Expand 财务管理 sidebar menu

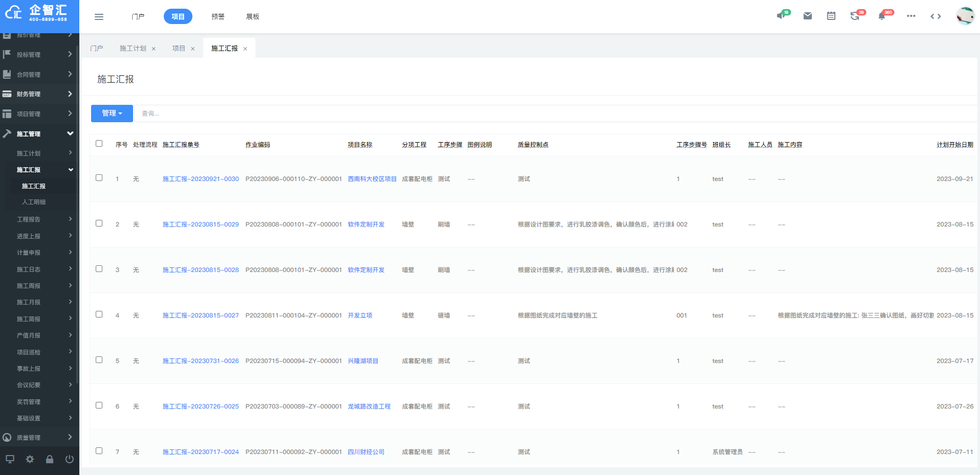point(39,94)
